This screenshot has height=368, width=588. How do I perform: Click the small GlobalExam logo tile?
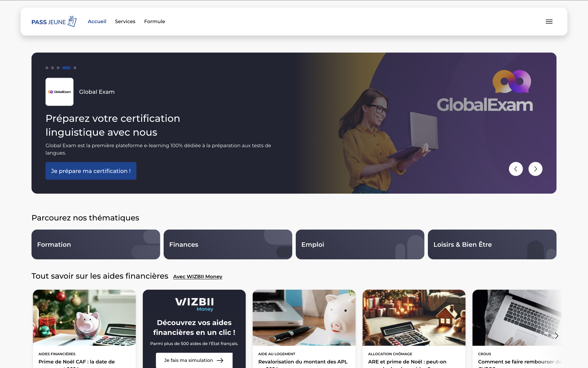(59, 92)
